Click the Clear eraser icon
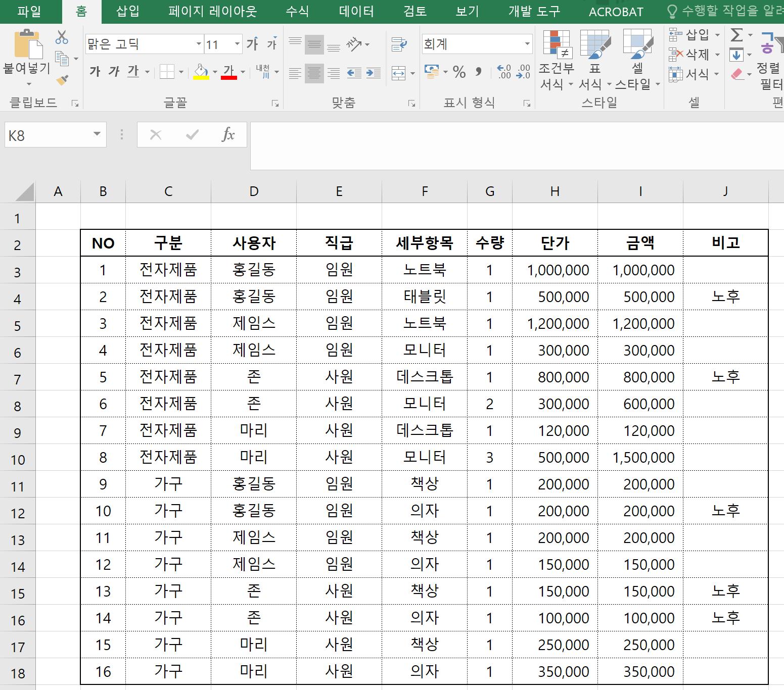The image size is (784, 690). pos(737,74)
